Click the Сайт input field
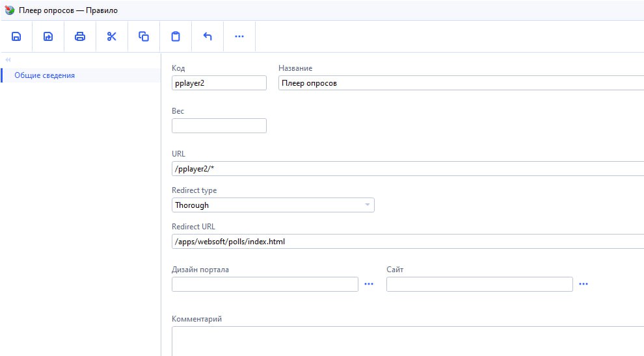The image size is (644, 356). (479, 285)
